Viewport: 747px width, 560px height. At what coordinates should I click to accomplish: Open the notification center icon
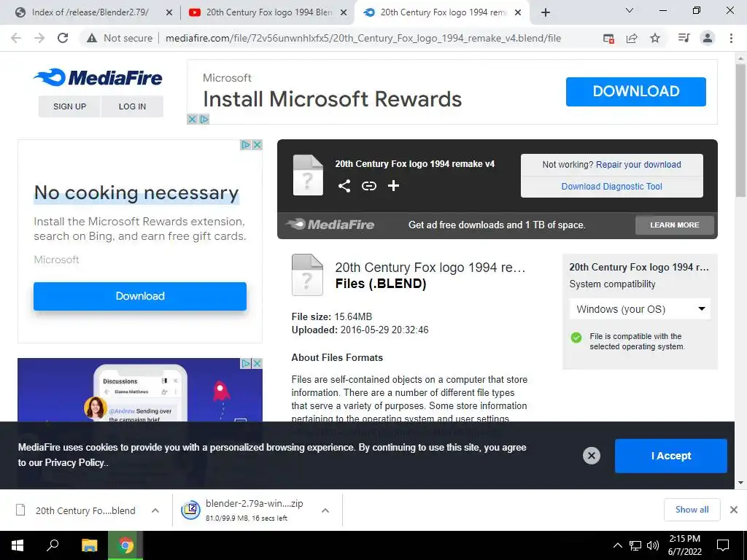coord(723,545)
